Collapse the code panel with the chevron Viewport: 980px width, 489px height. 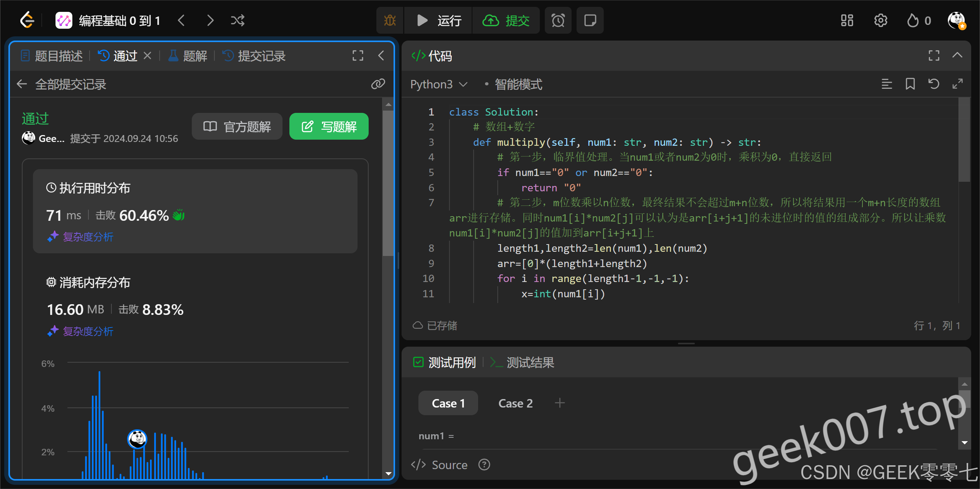click(957, 55)
